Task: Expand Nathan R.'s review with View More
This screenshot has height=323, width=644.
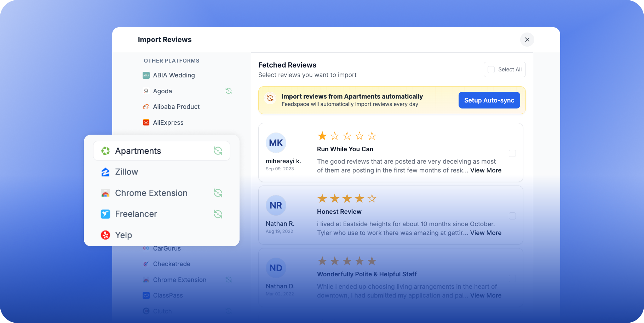Action: (485, 233)
